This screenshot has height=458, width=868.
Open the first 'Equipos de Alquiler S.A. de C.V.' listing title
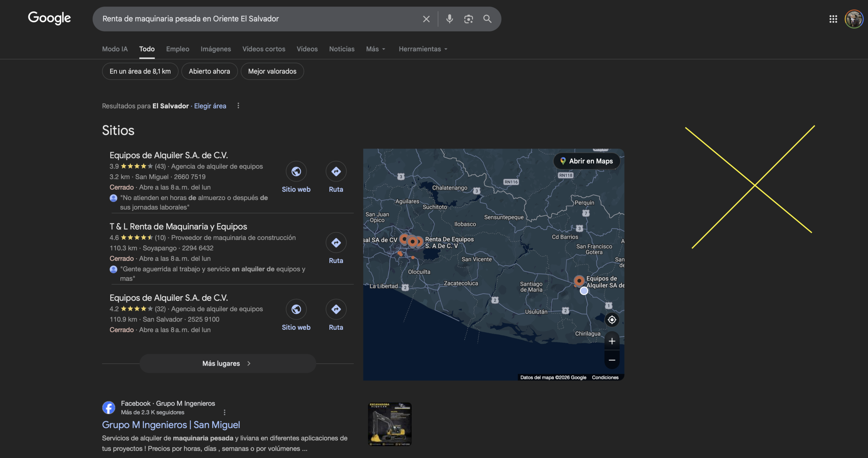point(169,155)
